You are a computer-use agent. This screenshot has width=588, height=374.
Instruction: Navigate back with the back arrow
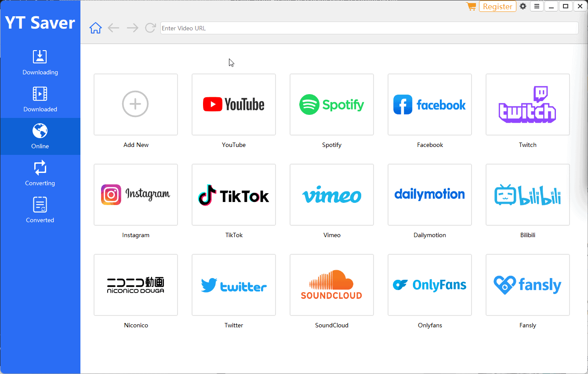coord(113,28)
